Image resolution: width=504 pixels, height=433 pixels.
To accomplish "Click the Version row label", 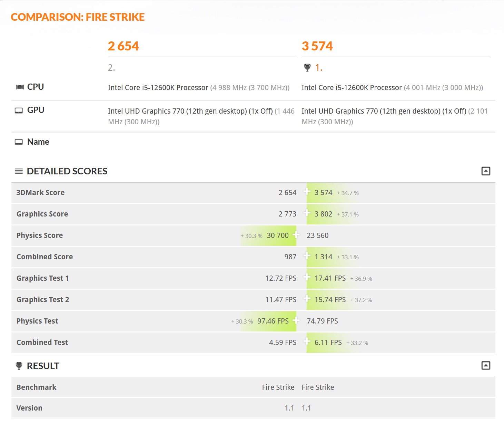I will [x=29, y=408].
